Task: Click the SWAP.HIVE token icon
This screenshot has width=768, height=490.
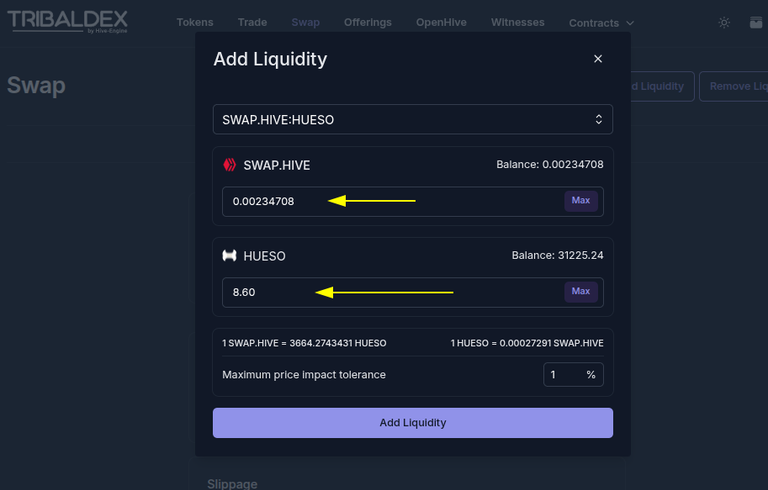Action: [229, 165]
